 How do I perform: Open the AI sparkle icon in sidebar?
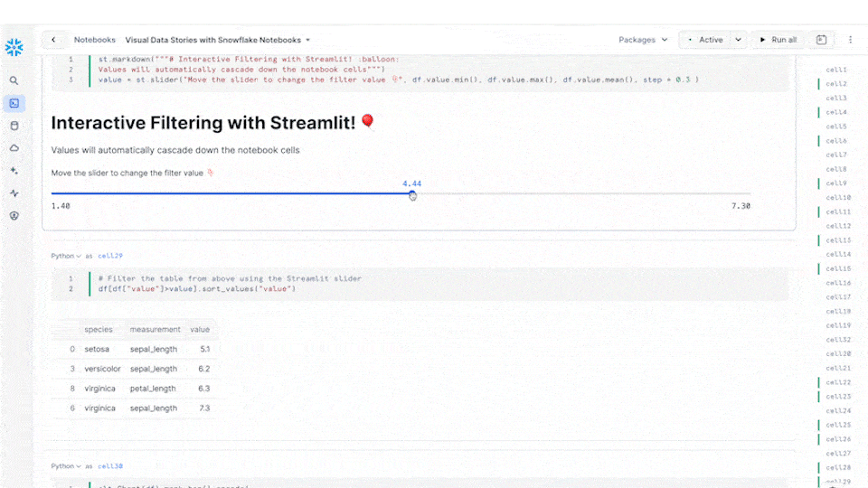point(14,171)
